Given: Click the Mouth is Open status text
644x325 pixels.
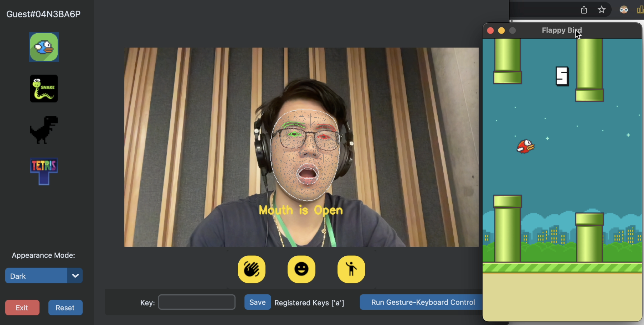Looking at the screenshot, I should (301, 210).
